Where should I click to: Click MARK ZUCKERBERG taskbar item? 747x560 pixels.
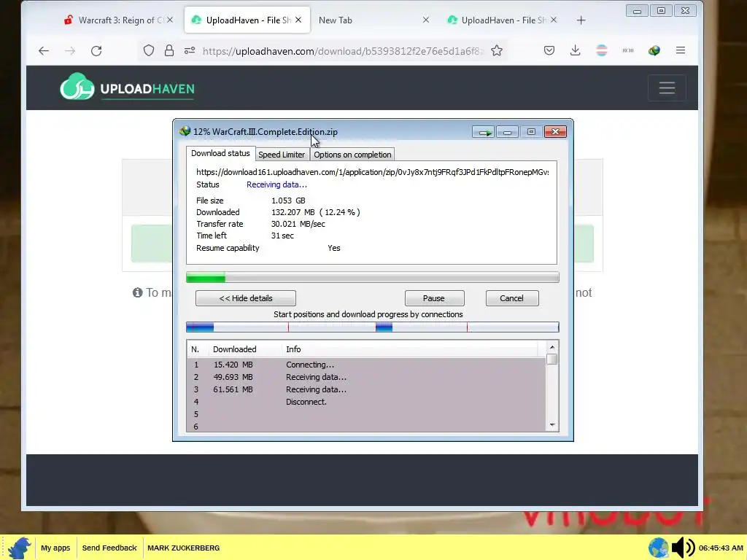(x=183, y=548)
